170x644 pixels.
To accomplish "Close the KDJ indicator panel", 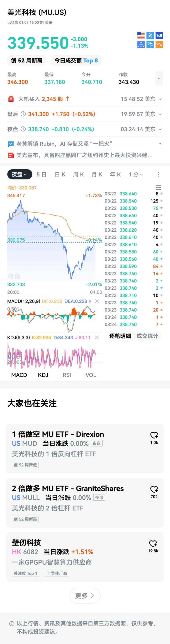I will (97, 337).
